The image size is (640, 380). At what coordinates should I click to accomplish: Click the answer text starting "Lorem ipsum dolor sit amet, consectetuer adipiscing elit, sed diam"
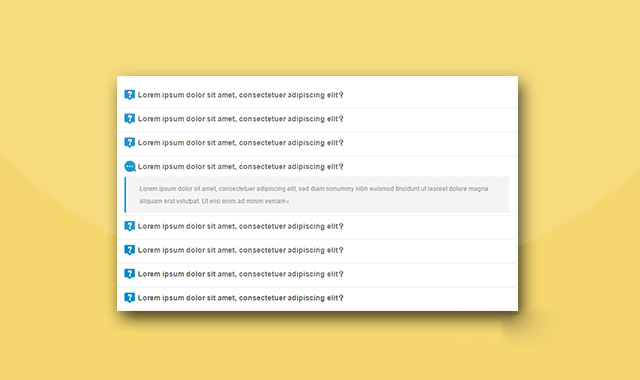click(x=313, y=195)
